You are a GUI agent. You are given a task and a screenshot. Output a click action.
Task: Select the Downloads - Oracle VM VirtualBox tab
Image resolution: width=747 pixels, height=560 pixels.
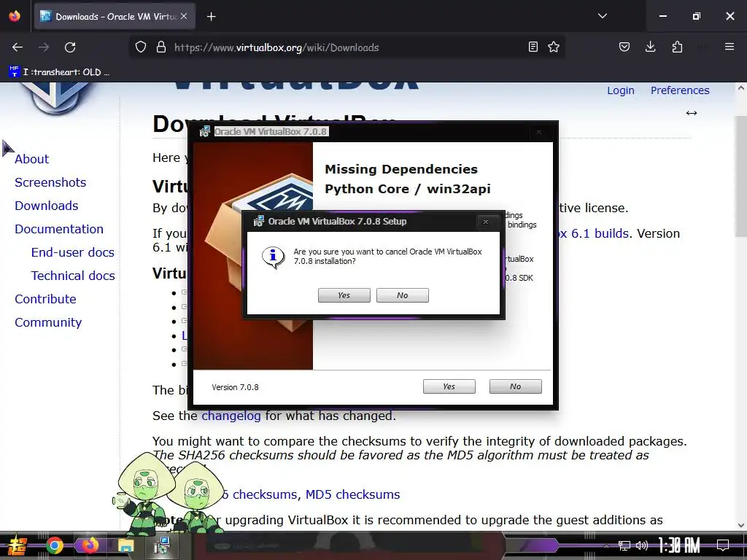[113, 17]
